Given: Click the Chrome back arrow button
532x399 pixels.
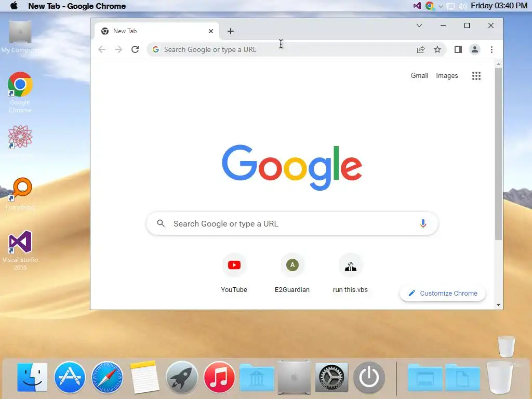Looking at the screenshot, I should (102, 49).
